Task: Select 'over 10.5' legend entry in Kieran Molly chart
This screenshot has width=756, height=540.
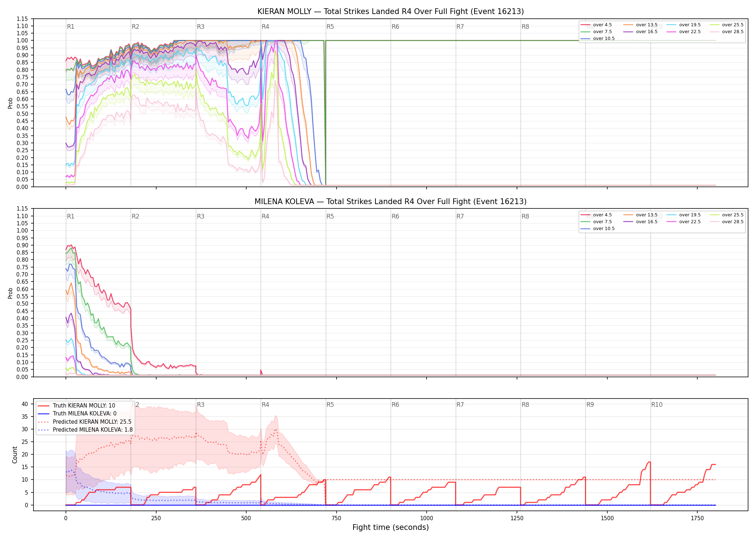Action: click(x=598, y=39)
